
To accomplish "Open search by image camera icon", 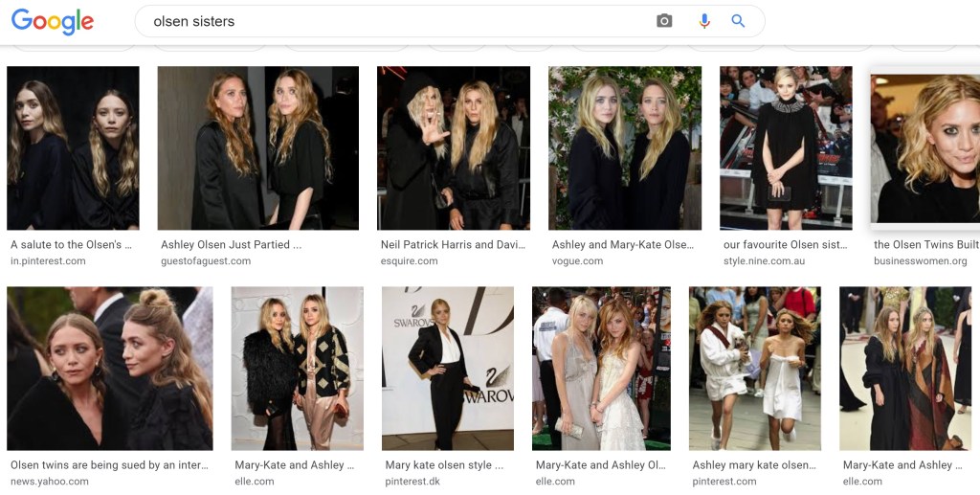I will click(x=664, y=21).
